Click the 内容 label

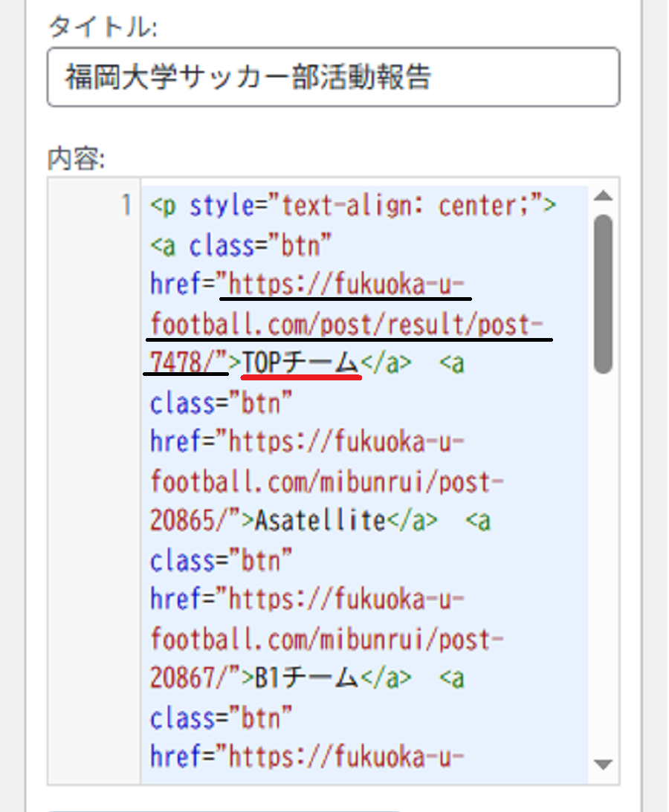(x=76, y=158)
